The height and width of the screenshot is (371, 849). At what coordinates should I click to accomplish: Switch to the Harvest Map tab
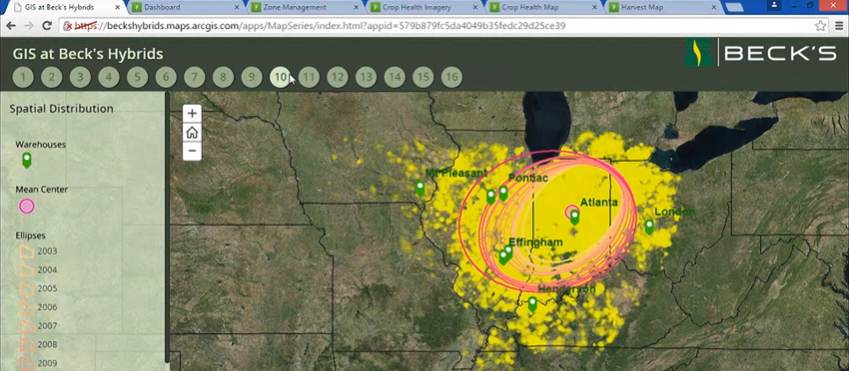[661, 8]
